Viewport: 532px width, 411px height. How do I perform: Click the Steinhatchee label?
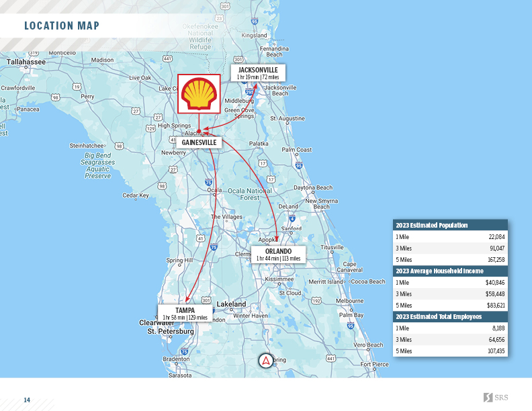tap(87, 146)
